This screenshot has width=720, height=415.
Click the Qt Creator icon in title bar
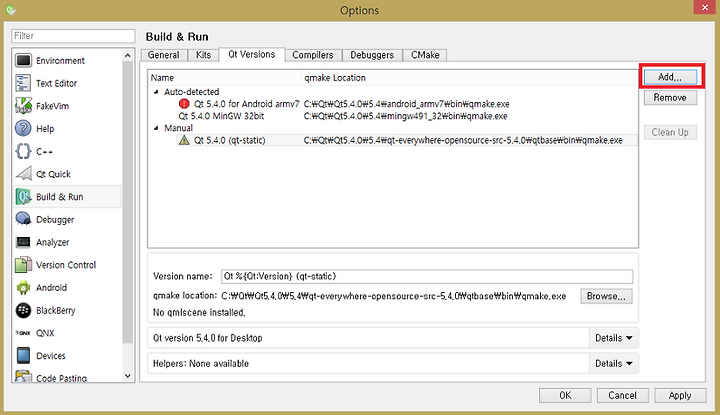pyautogui.click(x=11, y=10)
